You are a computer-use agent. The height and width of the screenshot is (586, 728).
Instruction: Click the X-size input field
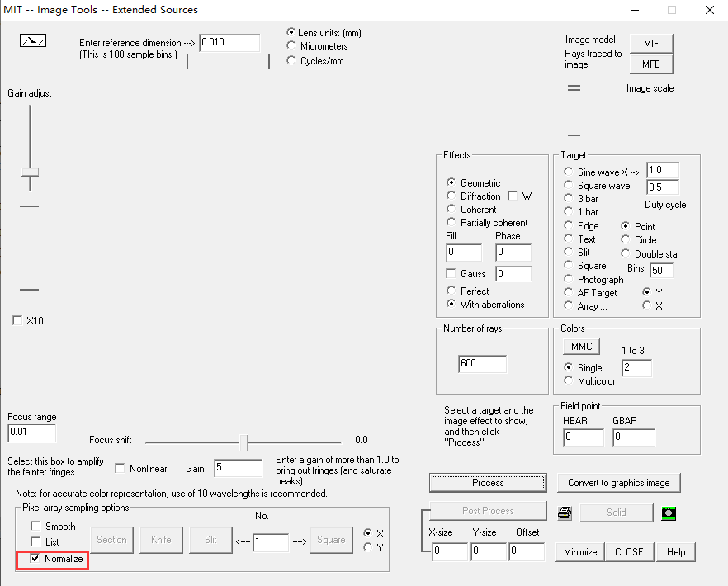tap(450, 551)
